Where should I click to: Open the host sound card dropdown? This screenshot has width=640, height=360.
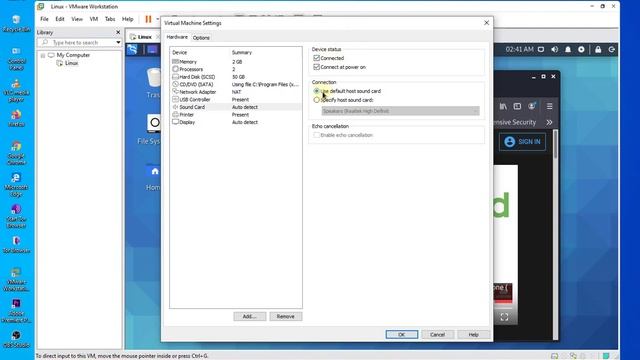(400, 111)
